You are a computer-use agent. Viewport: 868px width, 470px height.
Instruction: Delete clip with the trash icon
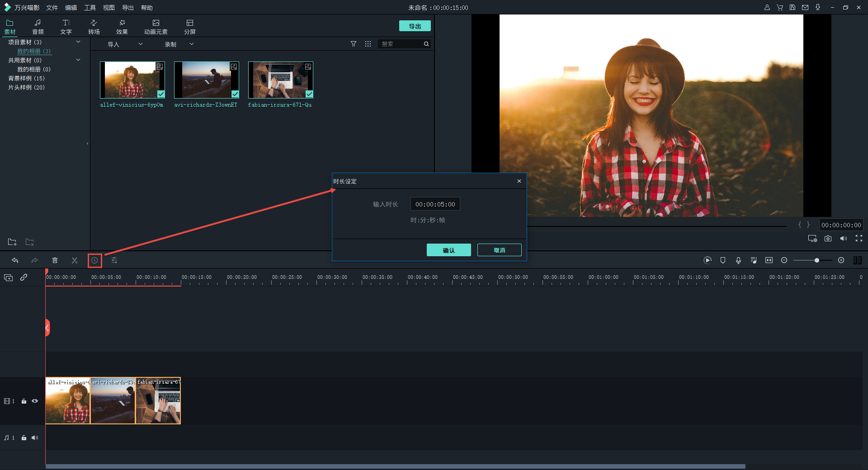click(x=55, y=260)
